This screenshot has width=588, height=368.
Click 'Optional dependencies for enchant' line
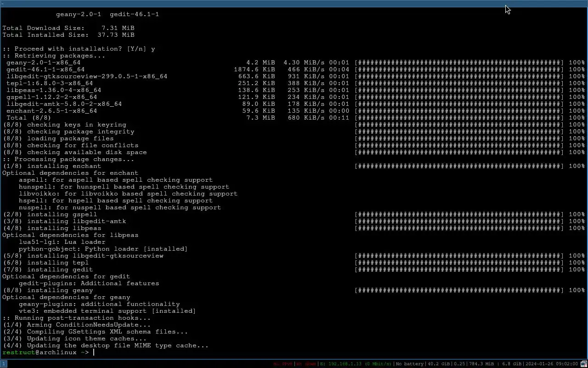[70, 173]
